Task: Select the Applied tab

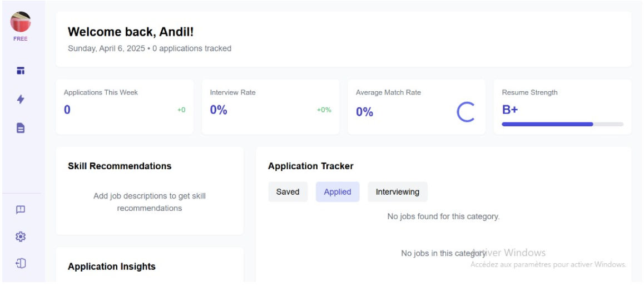Action: (338, 192)
